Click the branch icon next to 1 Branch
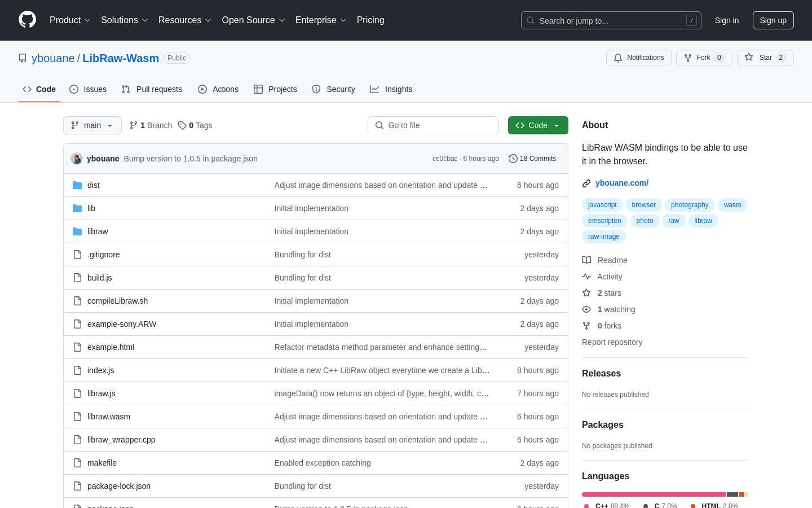Screen dimensions: 812x508 coord(134,125)
